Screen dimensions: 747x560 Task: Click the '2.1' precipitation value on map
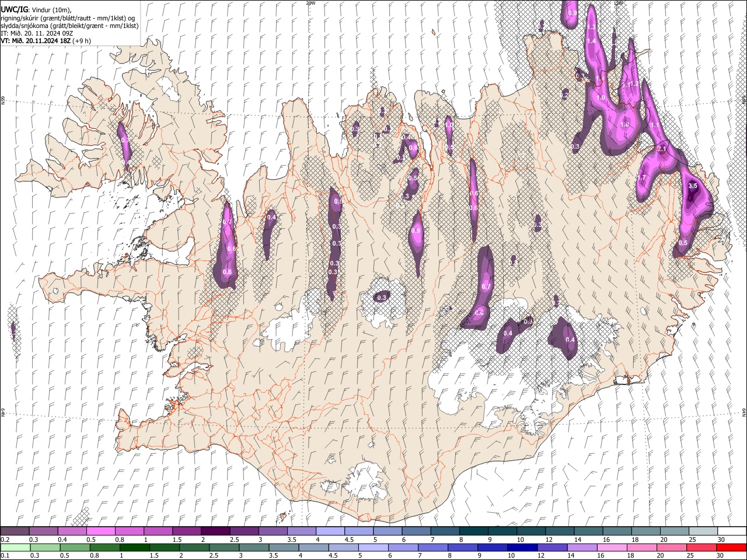pyautogui.click(x=662, y=149)
